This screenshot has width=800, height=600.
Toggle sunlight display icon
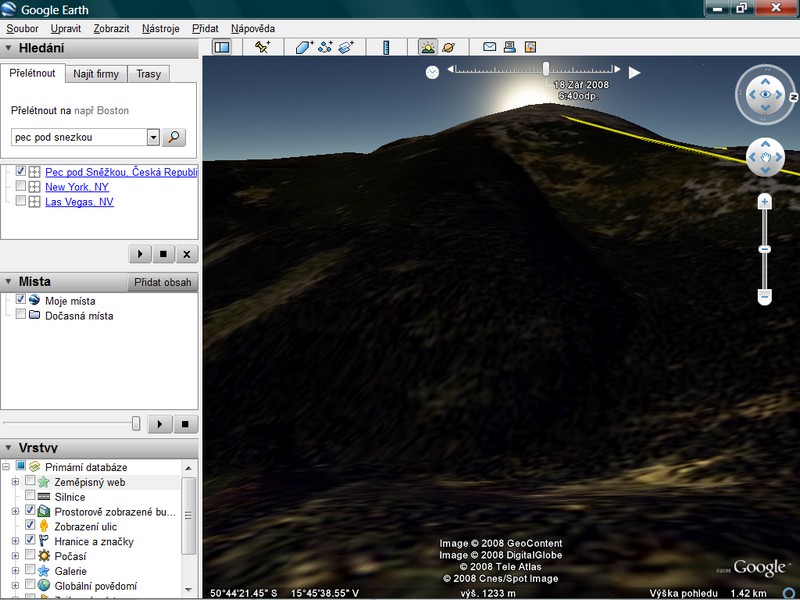(x=428, y=47)
